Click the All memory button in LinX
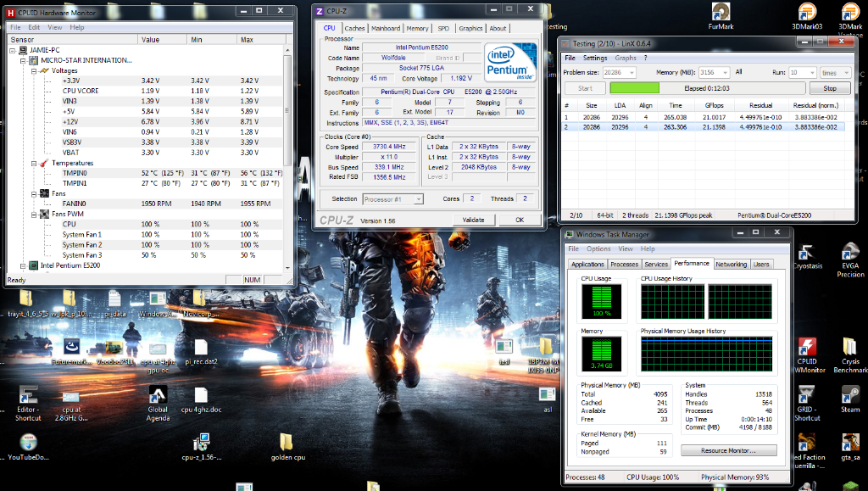Image resolution: width=868 pixels, height=491 pixels. (x=738, y=72)
